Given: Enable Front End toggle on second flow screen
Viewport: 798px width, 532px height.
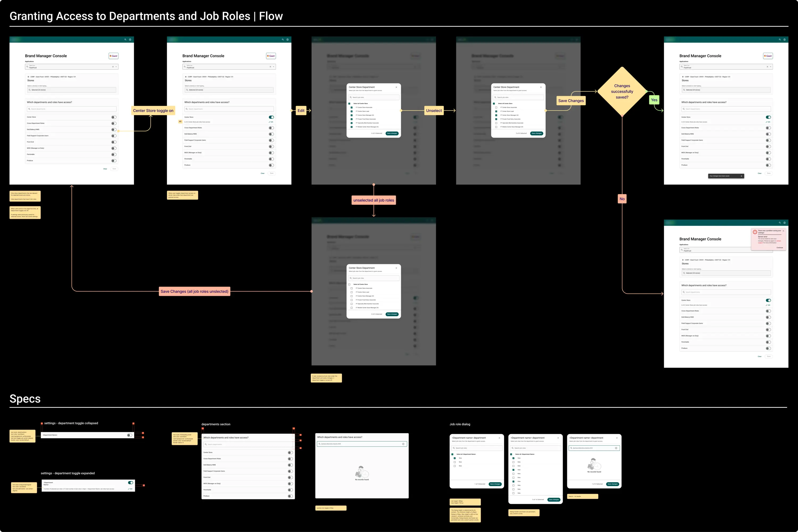Looking at the screenshot, I should click(x=272, y=147).
